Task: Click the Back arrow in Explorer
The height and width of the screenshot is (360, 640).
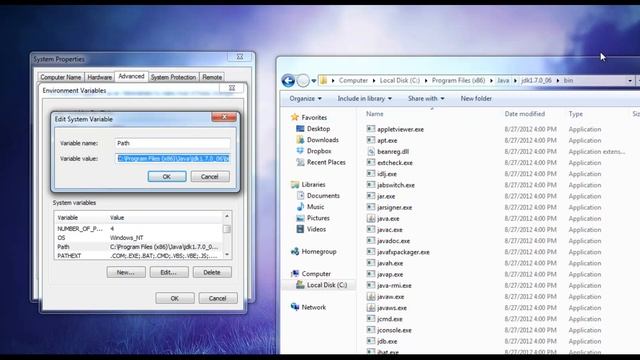Action: pyautogui.click(x=288, y=80)
